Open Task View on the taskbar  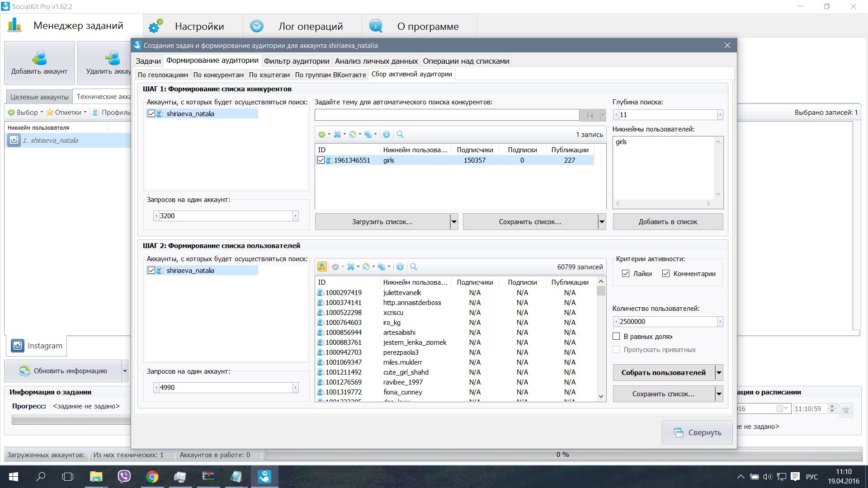pyautogui.click(x=68, y=476)
